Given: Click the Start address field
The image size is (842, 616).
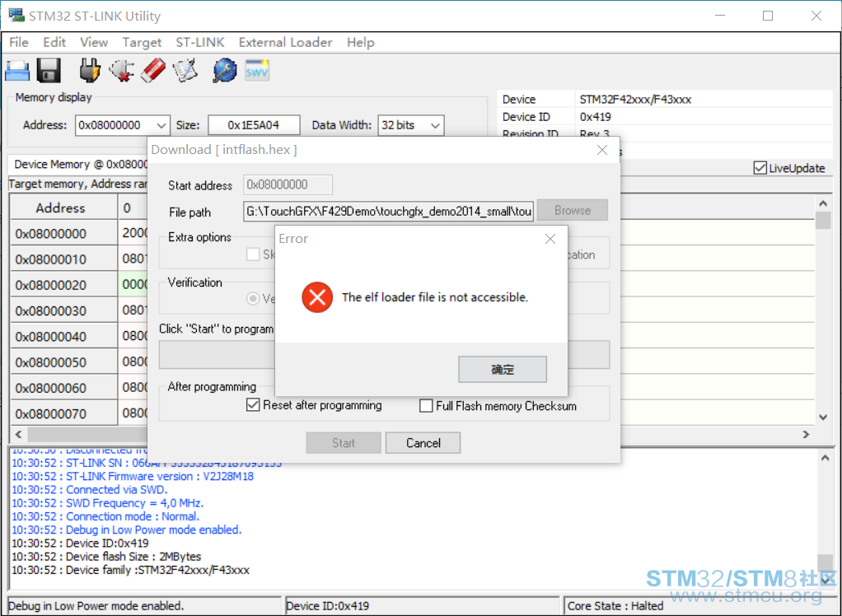Looking at the screenshot, I should click(x=288, y=184).
